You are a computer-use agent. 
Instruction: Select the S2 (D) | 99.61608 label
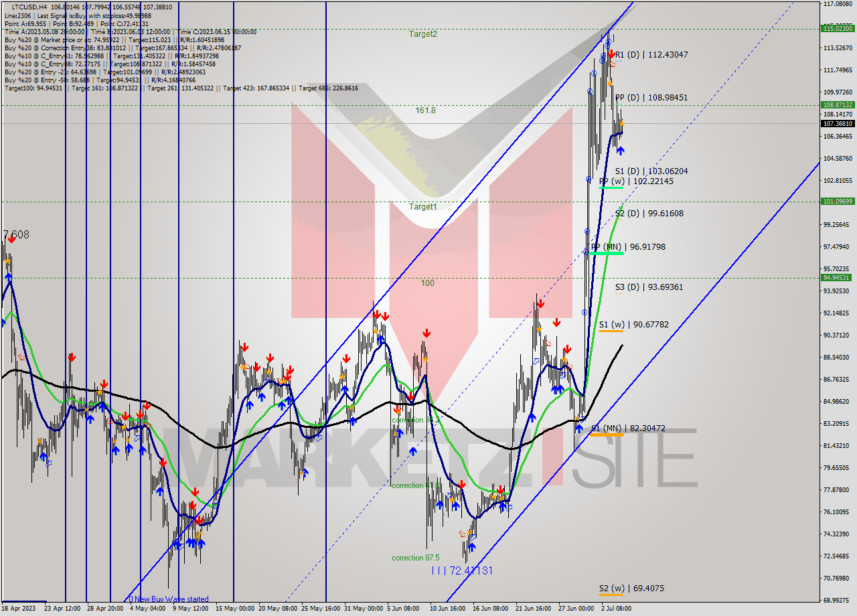click(649, 214)
